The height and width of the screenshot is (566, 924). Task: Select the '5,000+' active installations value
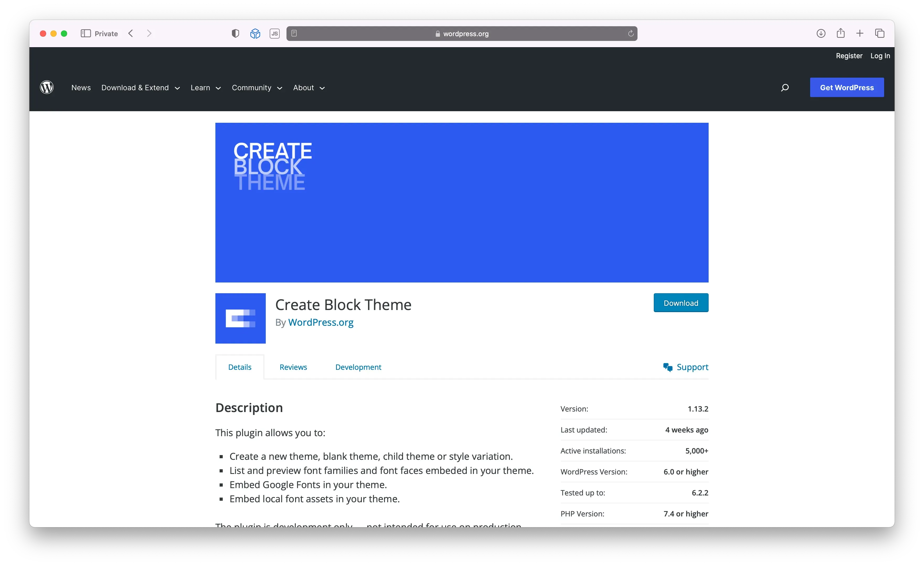point(697,451)
